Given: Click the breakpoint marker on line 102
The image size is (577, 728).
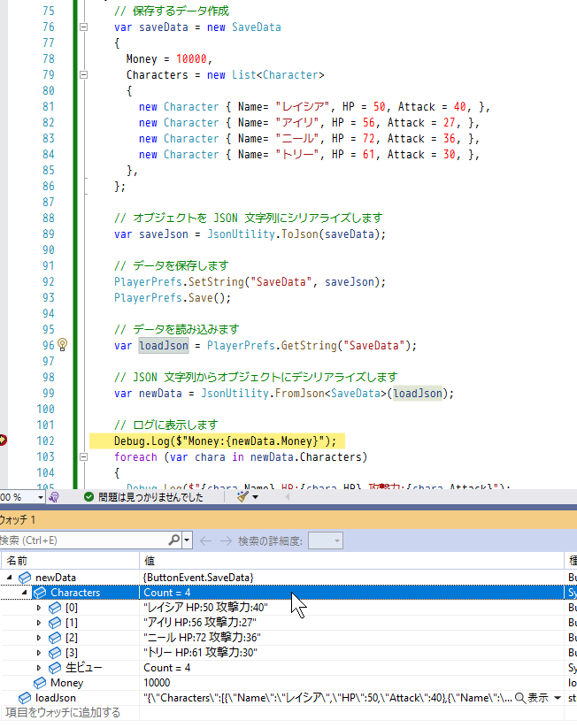Looking at the screenshot, I should coord(3,441).
